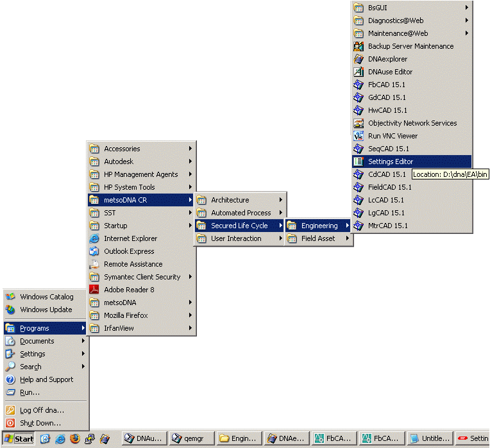Screen dimensions: 490x448
Task: Click Shut Down... entry
Action: (x=45, y=423)
